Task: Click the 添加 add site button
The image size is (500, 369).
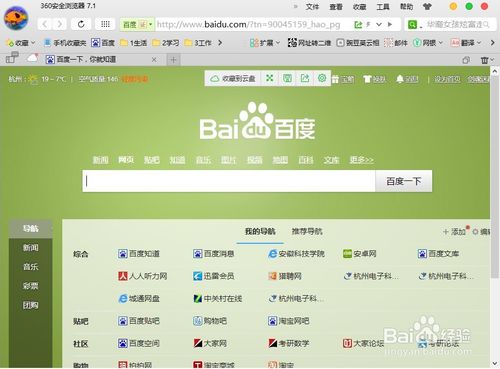Action: coord(454,231)
